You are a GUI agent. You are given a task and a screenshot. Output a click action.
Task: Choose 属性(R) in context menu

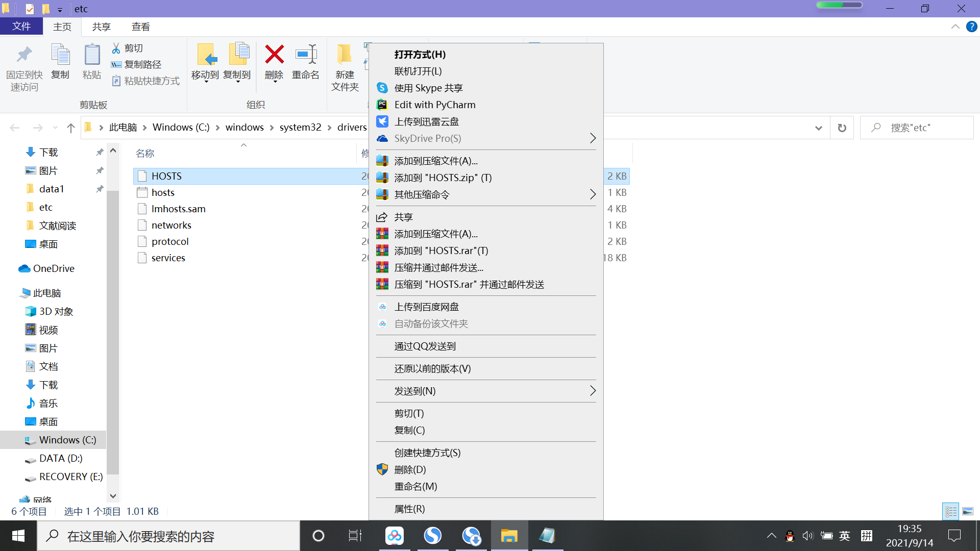(x=409, y=509)
